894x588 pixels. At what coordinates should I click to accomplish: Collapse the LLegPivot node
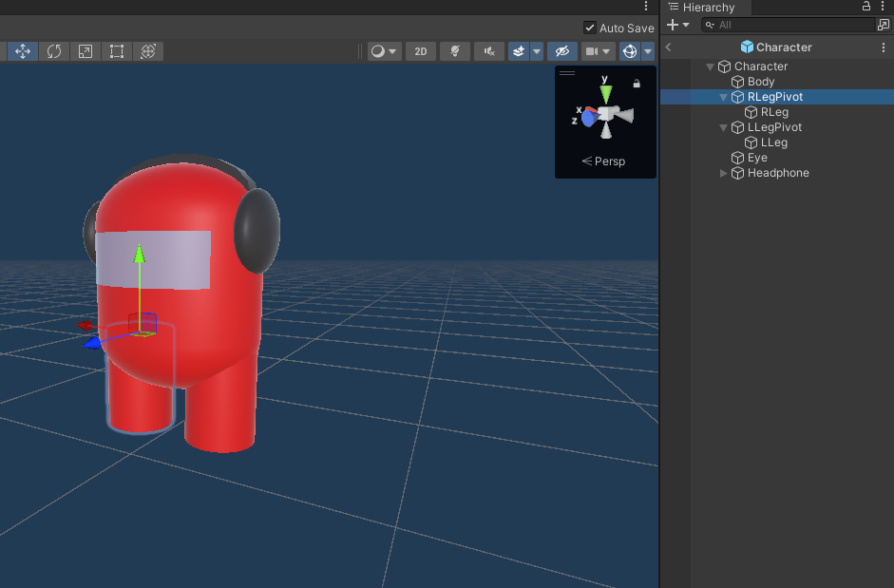click(724, 127)
